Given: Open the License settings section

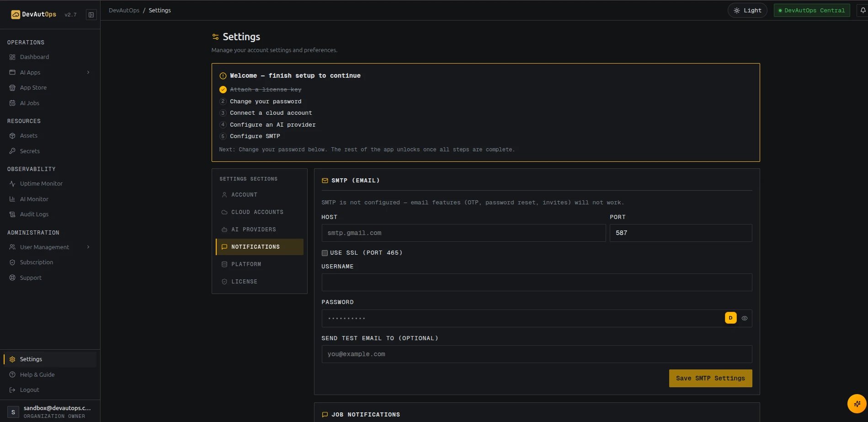Looking at the screenshot, I should point(260,282).
